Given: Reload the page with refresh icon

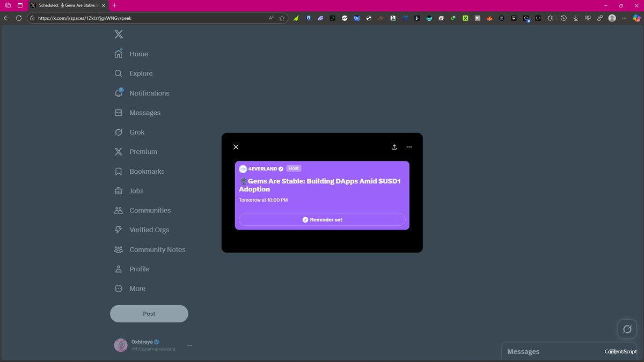Looking at the screenshot, I should coord(19,18).
